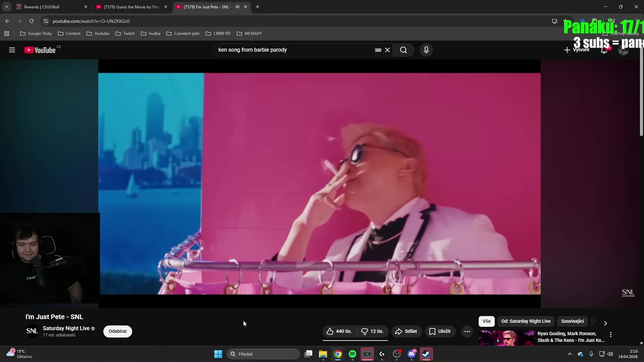View site information icon in address bar
Screen dimensions: 644x362
(x=46, y=21)
